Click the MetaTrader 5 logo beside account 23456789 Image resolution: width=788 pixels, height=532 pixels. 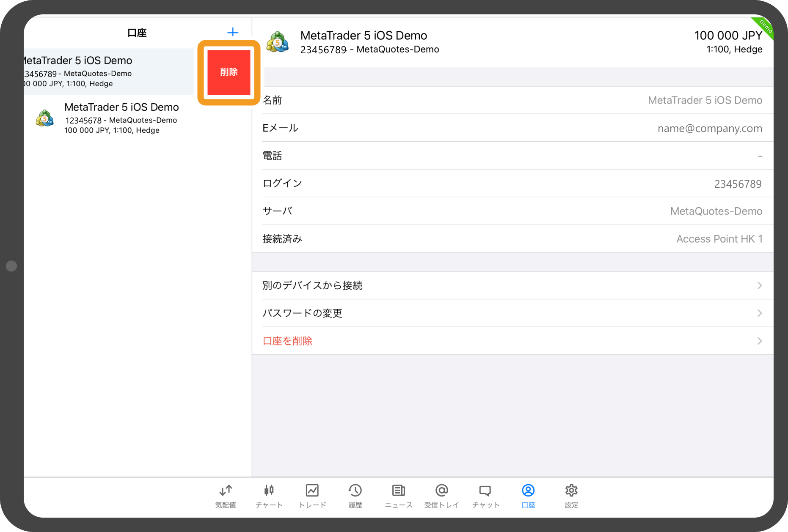tap(278, 42)
